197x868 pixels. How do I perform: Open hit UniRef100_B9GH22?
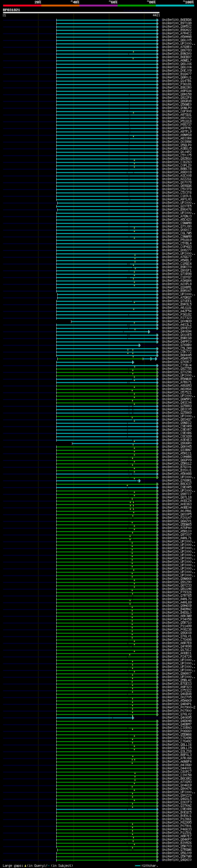coord(177,30)
